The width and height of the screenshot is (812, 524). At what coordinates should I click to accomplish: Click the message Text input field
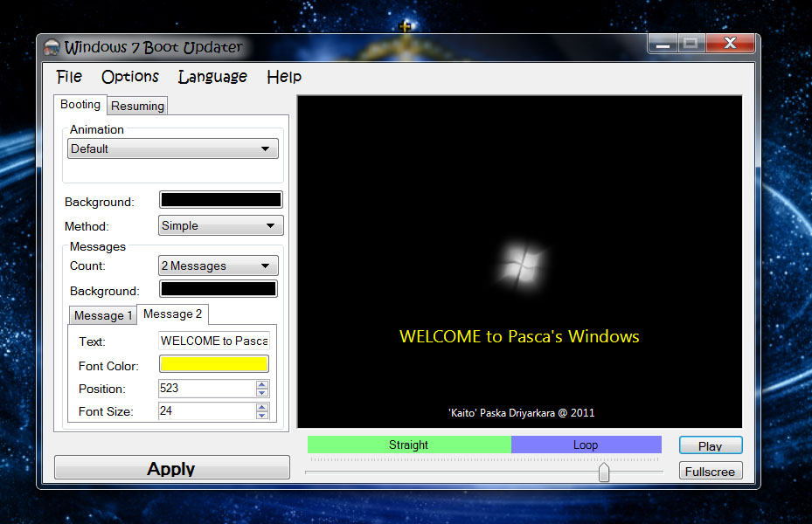214,341
